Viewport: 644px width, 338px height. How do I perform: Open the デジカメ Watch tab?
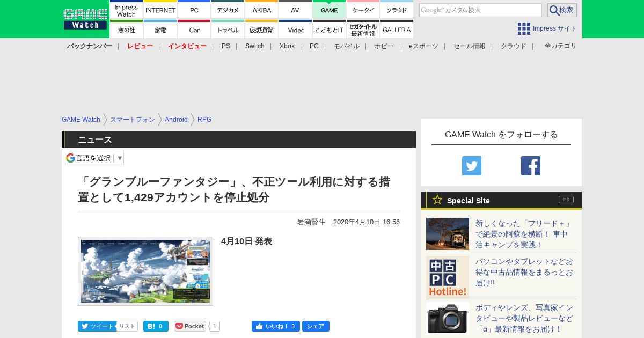point(228,10)
